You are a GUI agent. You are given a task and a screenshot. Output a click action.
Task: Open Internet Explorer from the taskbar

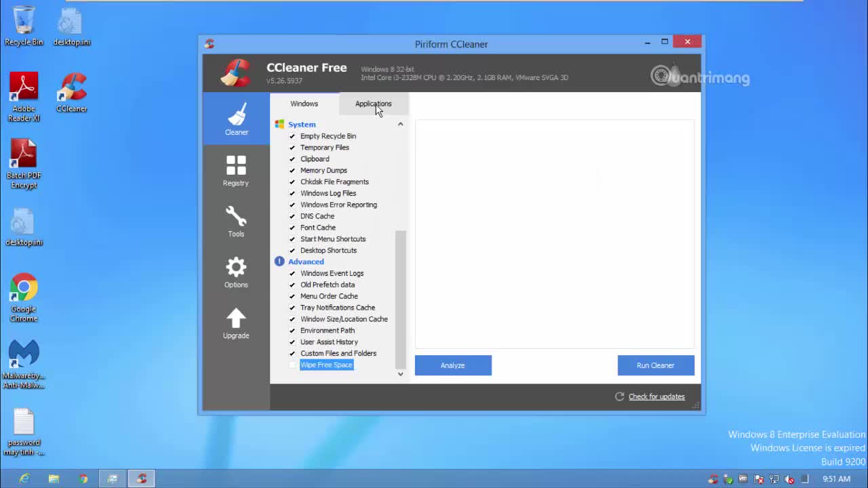coord(24,479)
